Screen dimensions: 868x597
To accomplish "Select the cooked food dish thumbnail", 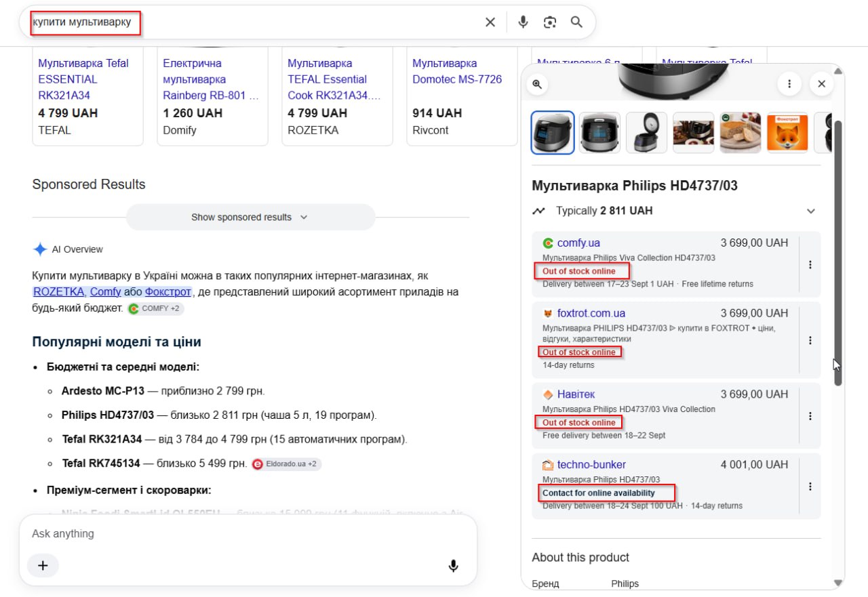I will [x=693, y=133].
